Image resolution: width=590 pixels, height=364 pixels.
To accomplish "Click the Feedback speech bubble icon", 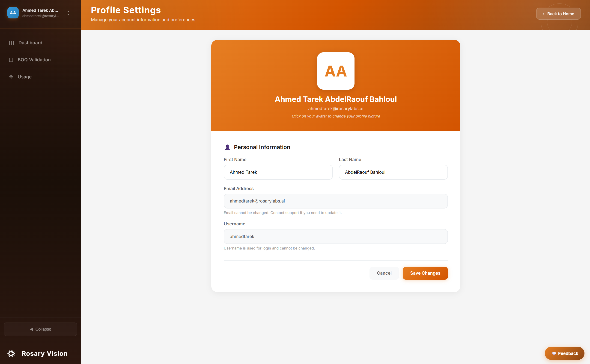I will (554, 353).
